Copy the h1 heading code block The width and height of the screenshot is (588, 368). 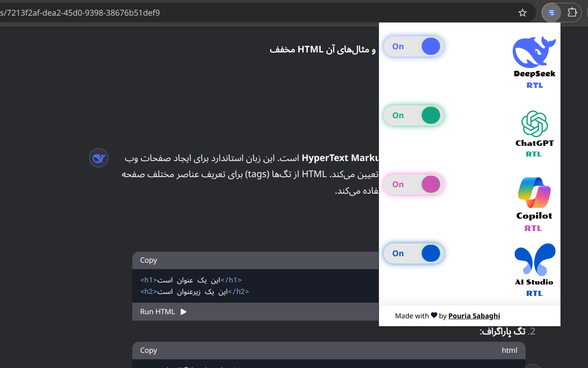click(148, 260)
